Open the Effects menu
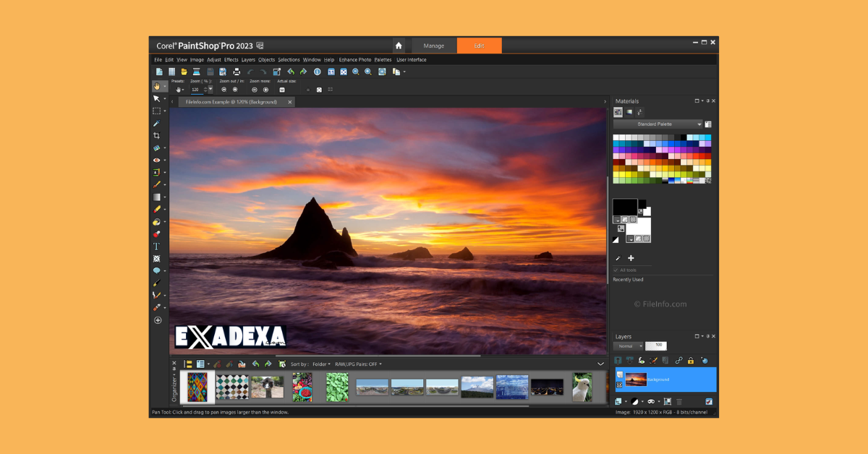868x454 pixels. (x=230, y=60)
